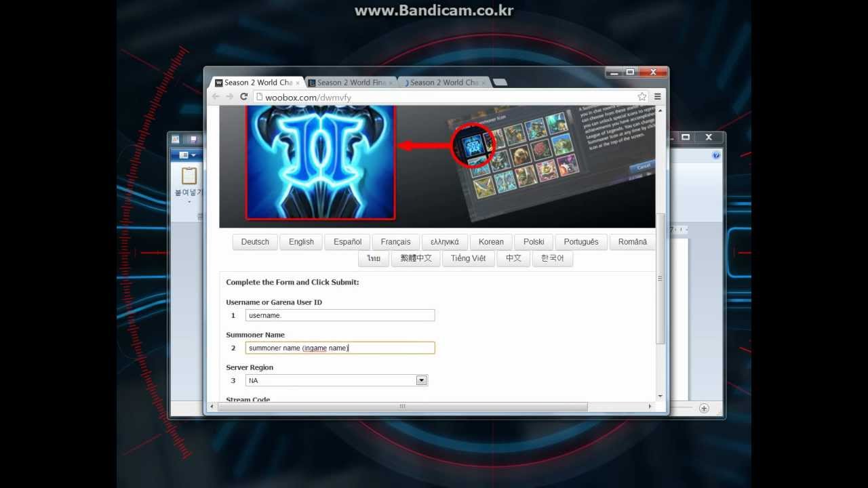The height and width of the screenshot is (488, 868).
Task: Click the Username or Garena User ID field
Action: (339, 314)
